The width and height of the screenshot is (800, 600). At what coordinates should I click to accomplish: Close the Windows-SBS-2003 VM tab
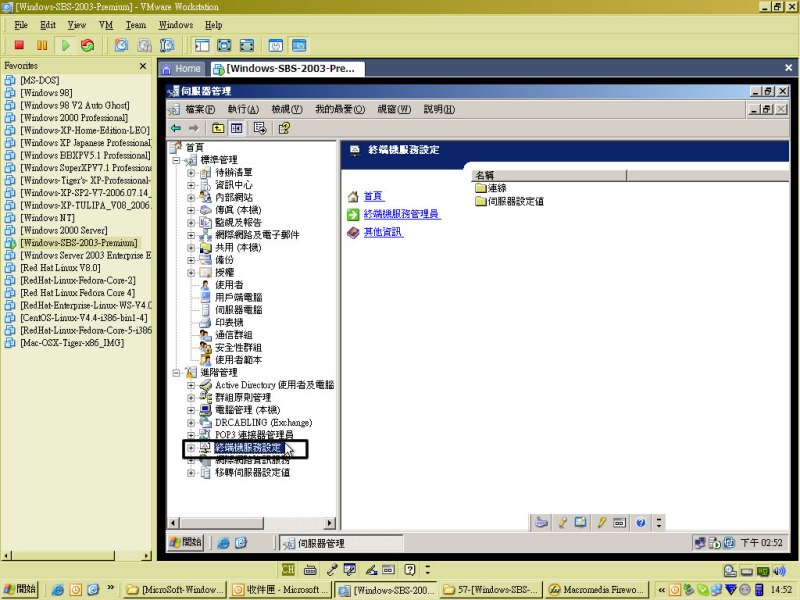tap(788, 68)
